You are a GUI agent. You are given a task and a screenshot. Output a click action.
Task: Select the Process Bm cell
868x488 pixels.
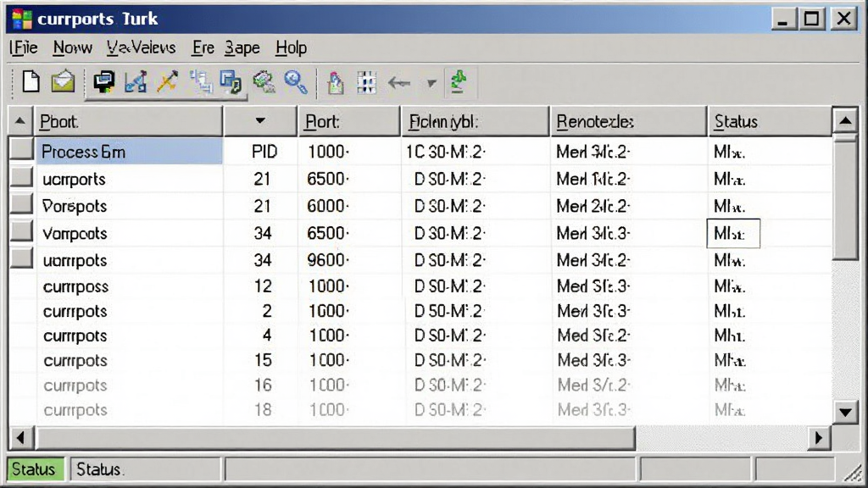[x=129, y=152]
